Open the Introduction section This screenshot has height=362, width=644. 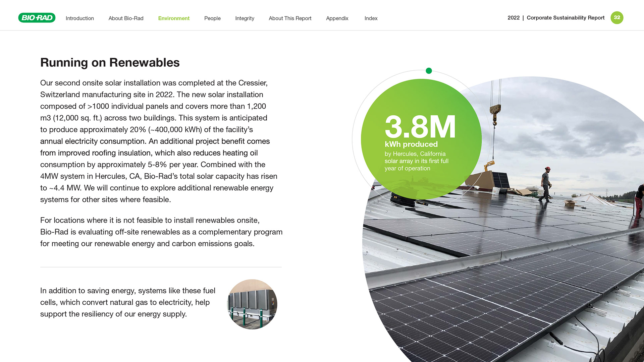coord(79,18)
